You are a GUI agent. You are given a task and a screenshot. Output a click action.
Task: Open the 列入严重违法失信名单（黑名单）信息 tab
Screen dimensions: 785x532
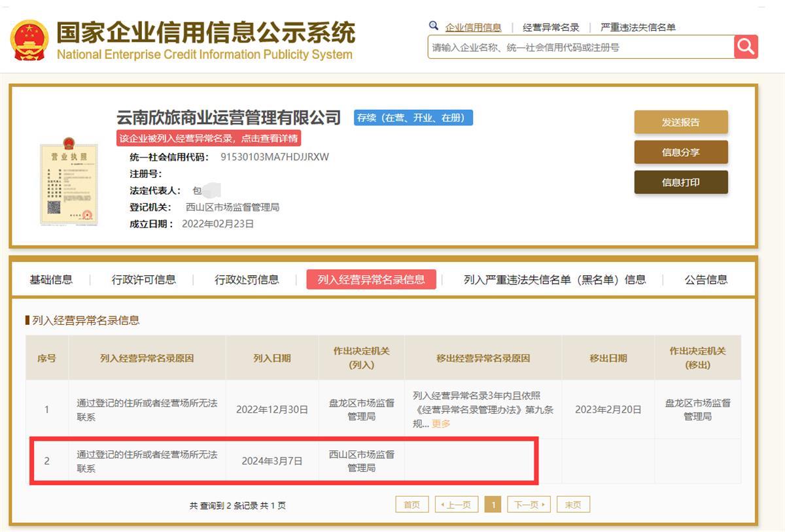click(554, 280)
